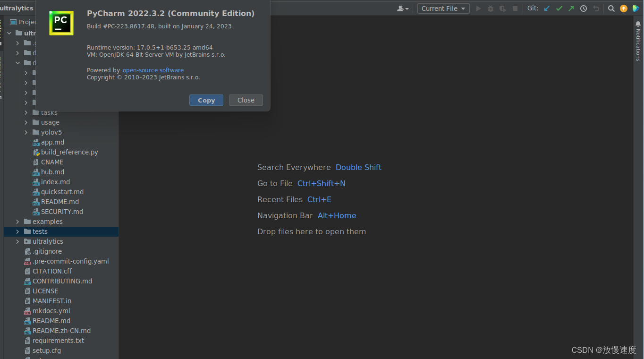The image size is (644, 359).
Task: Click Alt+Home shortcut text
Action: (x=337, y=215)
